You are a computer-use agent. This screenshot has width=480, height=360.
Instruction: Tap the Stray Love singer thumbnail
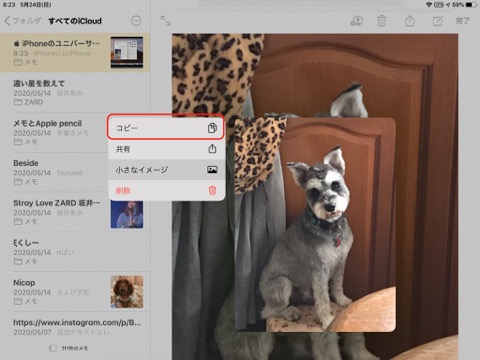pyautogui.click(x=127, y=215)
